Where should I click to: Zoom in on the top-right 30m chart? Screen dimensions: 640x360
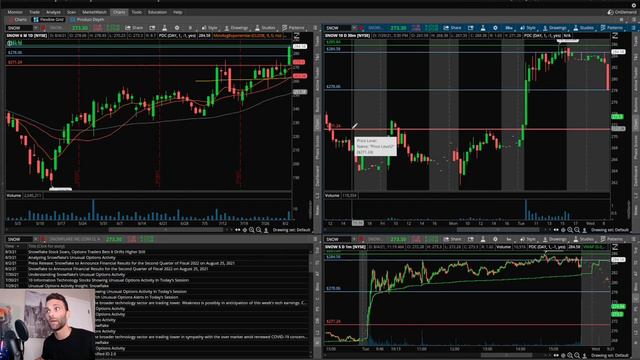click(x=570, y=230)
